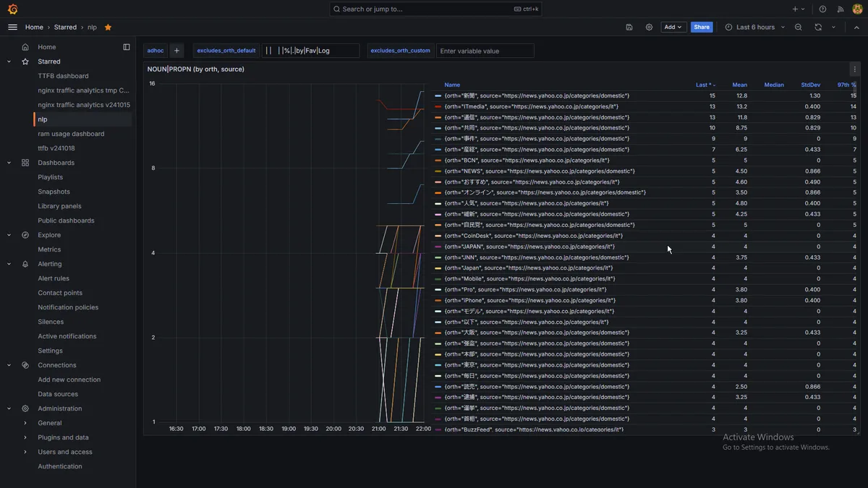Click the zoom out time range icon
The width and height of the screenshot is (868, 488).
point(798,27)
